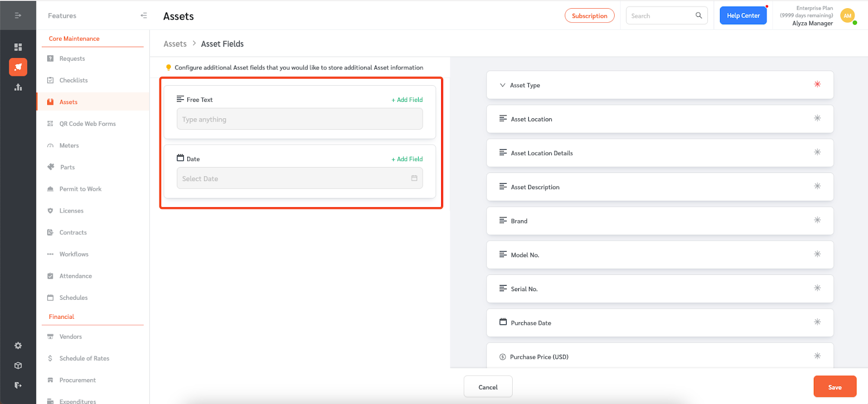Click the top Search input field
Viewport: 868px width, 404px height.
666,15
